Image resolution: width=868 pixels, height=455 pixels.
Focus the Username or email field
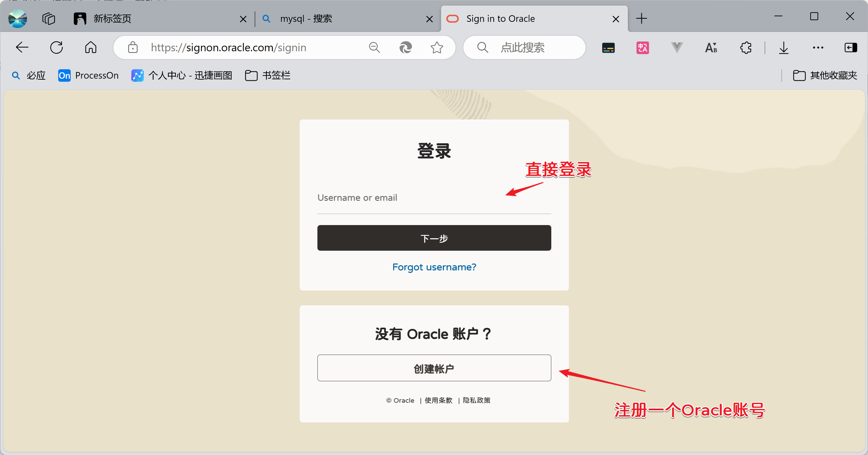pos(434,198)
